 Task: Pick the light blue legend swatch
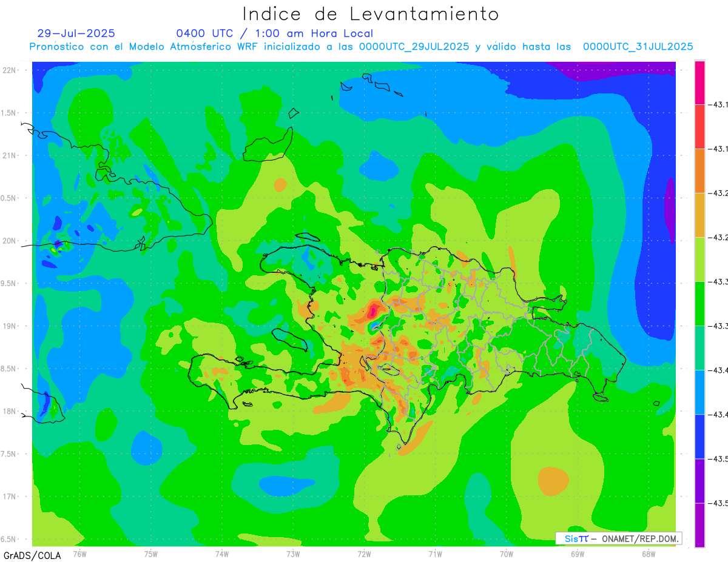pos(699,392)
